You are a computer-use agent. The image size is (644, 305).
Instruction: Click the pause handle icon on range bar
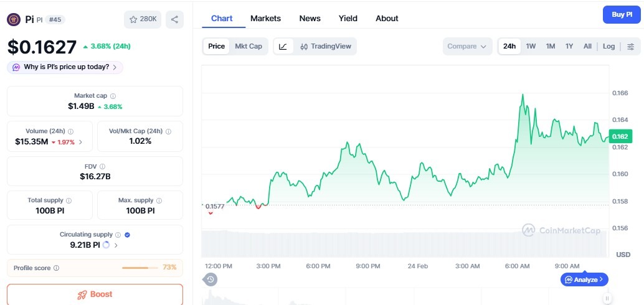607,298
